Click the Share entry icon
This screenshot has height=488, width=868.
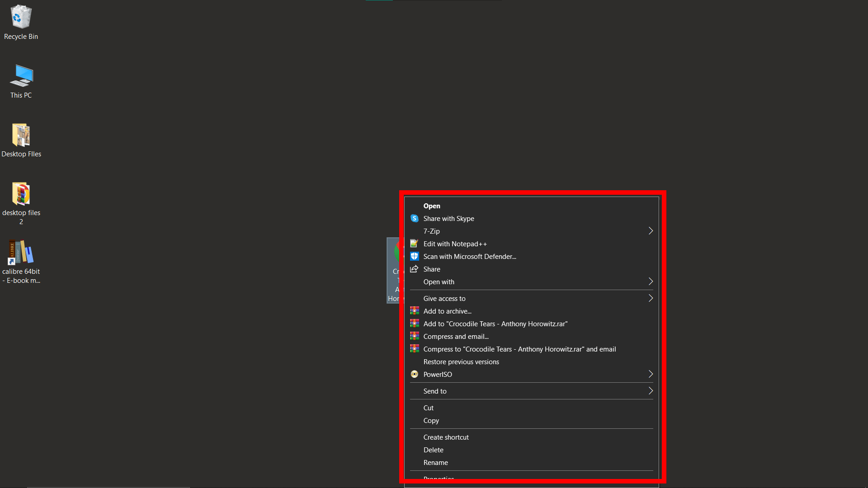tap(415, 269)
